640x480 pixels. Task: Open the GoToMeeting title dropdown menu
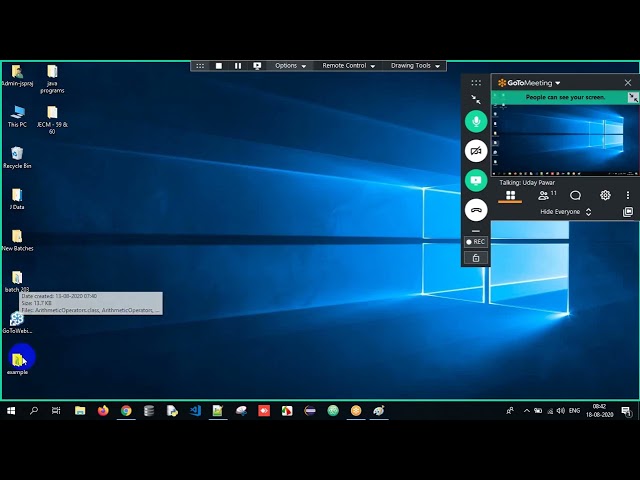click(x=558, y=83)
